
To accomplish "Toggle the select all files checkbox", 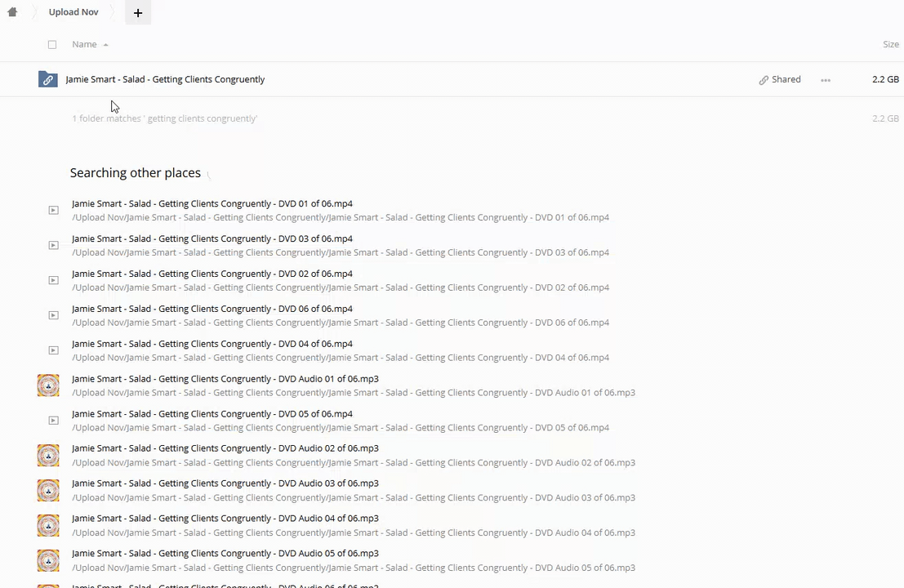I will 52,45.
